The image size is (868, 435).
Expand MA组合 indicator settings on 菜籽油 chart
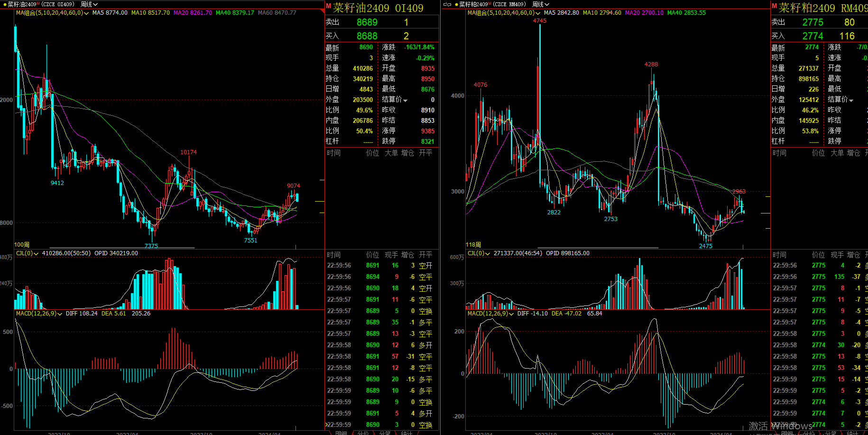pos(86,13)
